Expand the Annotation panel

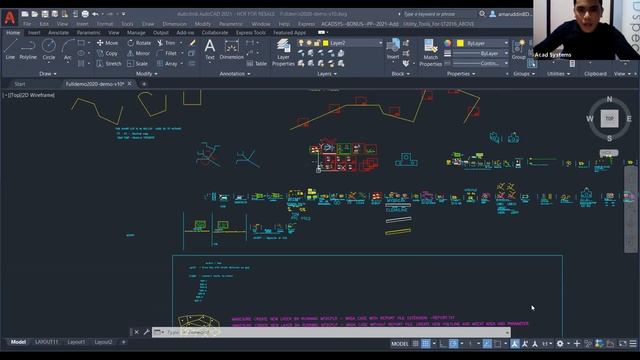(x=235, y=74)
